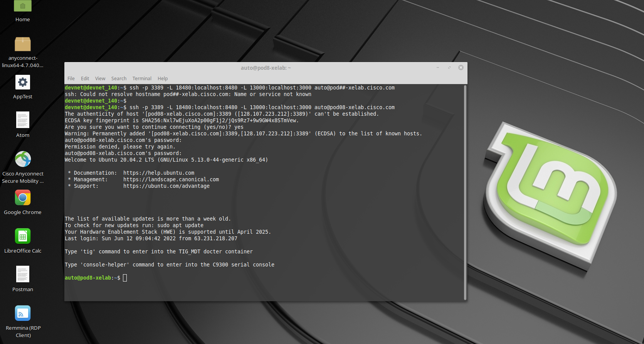
Task: Minimize the auto@pod8-xelab terminal window
Action: tap(438, 67)
